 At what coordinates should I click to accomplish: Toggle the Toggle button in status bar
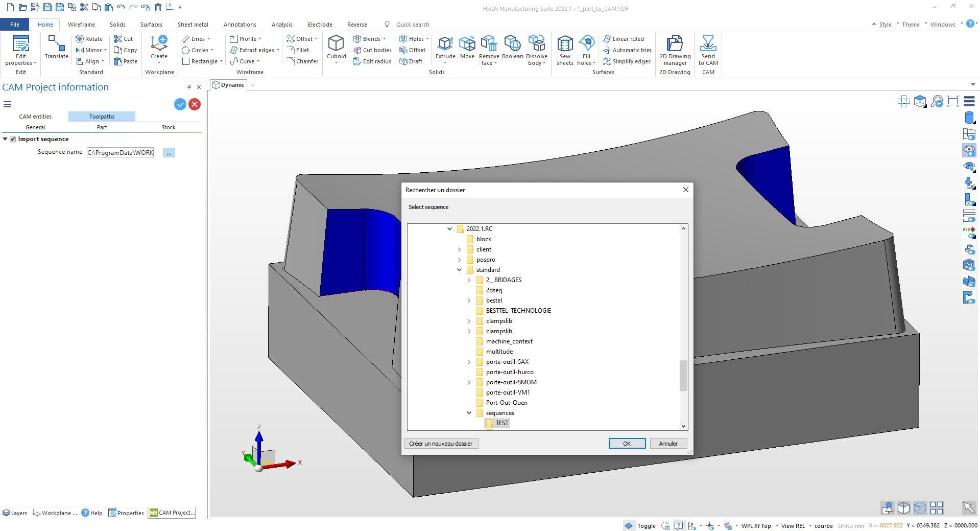(640, 525)
